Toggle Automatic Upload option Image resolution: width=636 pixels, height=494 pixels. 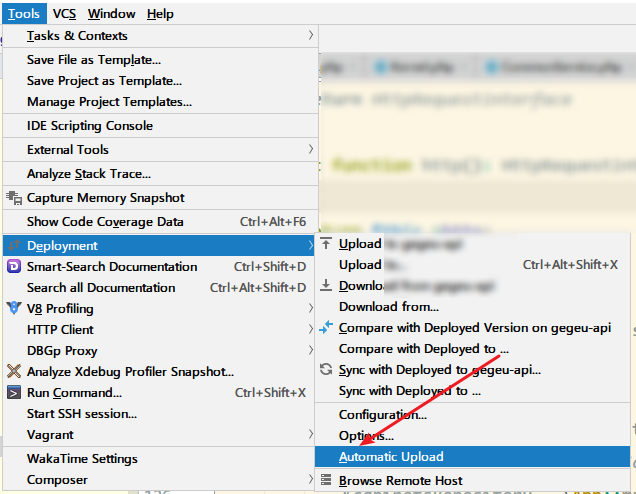391,457
